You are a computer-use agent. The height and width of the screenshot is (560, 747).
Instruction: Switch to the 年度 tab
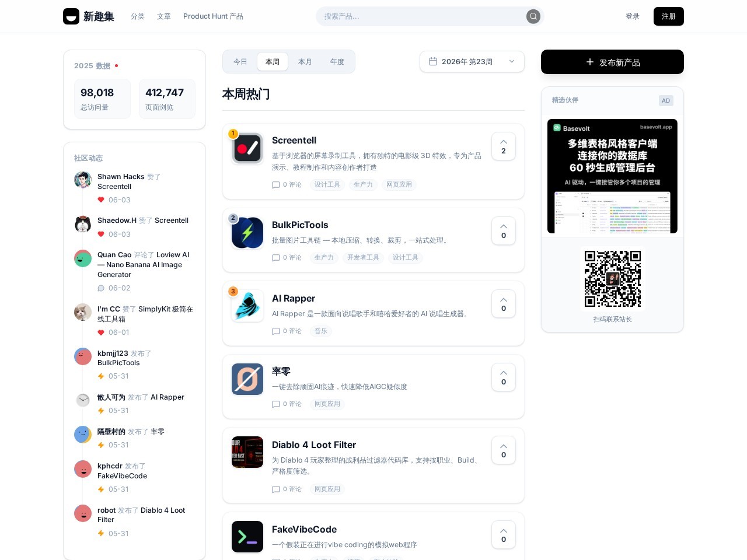coord(337,62)
